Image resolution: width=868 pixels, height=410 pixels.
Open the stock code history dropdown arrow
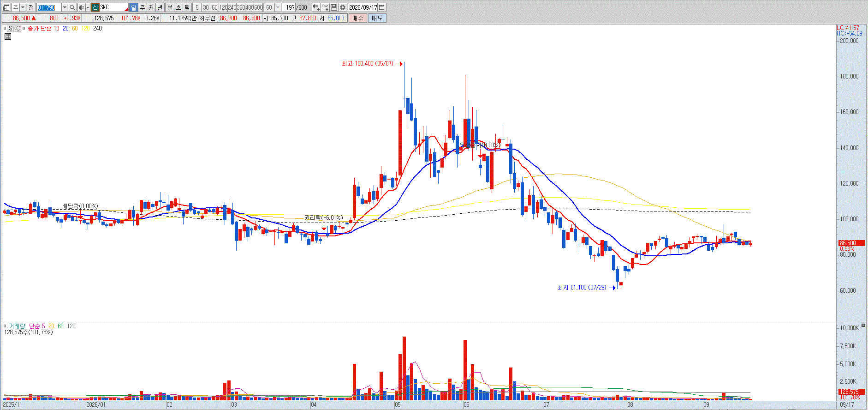pyautogui.click(x=65, y=7)
